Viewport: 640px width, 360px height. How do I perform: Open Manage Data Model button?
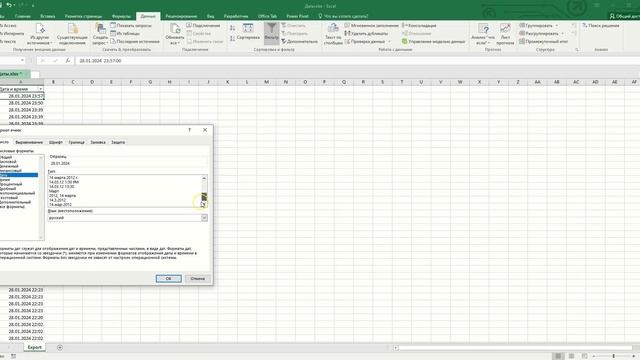433,41
